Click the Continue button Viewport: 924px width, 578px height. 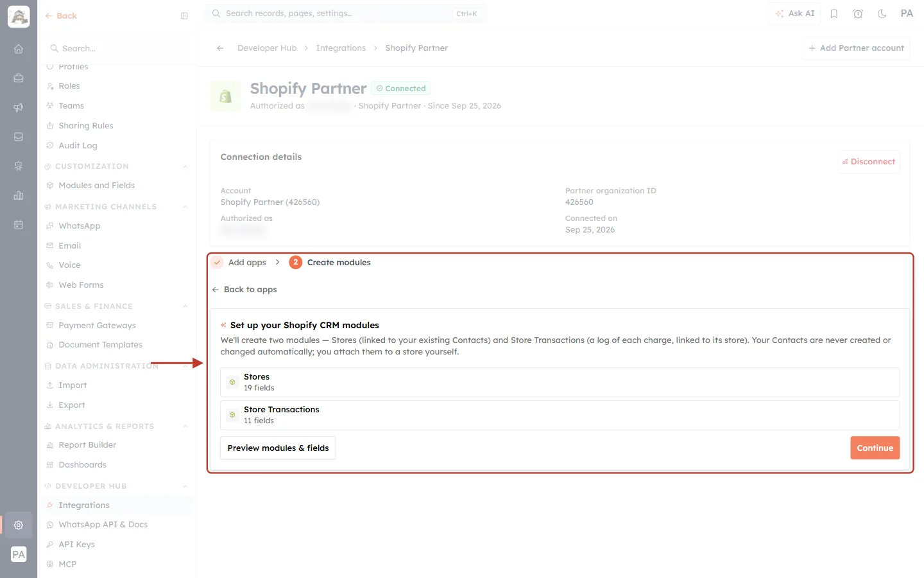click(875, 448)
